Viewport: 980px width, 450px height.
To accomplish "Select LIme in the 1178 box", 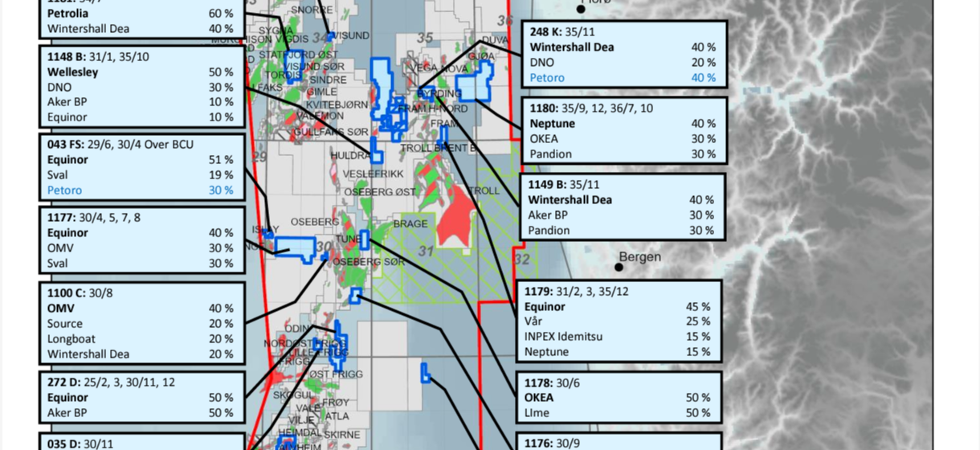I will pyautogui.click(x=537, y=413).
